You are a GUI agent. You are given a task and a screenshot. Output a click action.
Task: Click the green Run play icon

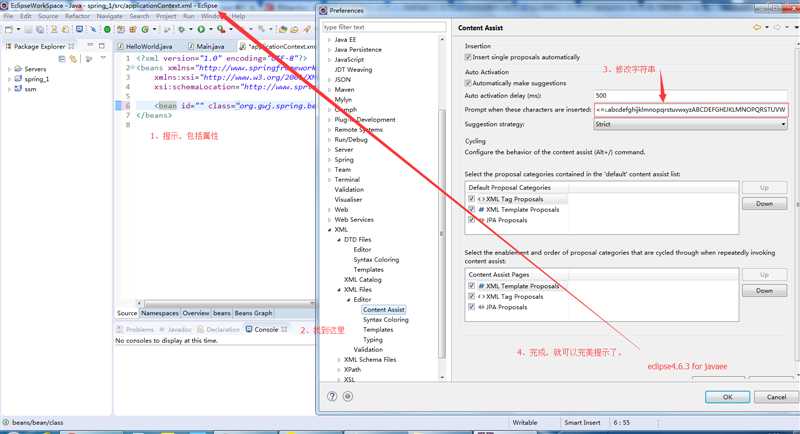[201, 30]
